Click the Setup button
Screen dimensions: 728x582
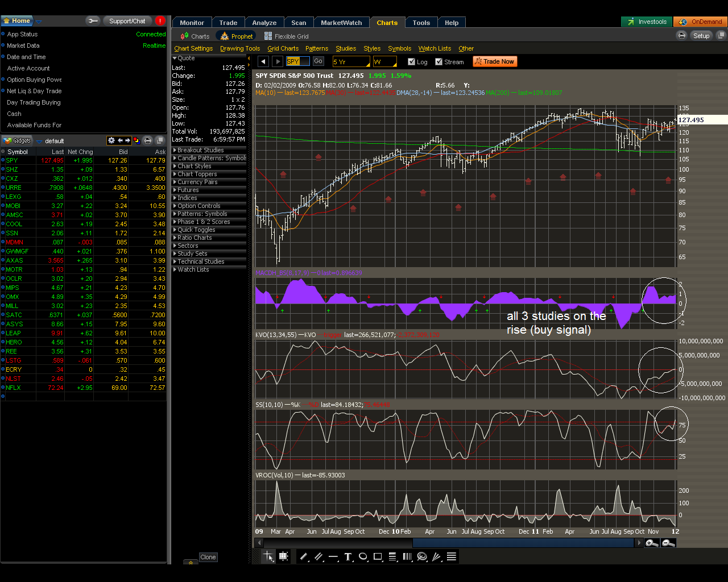[x=701, y=35]
